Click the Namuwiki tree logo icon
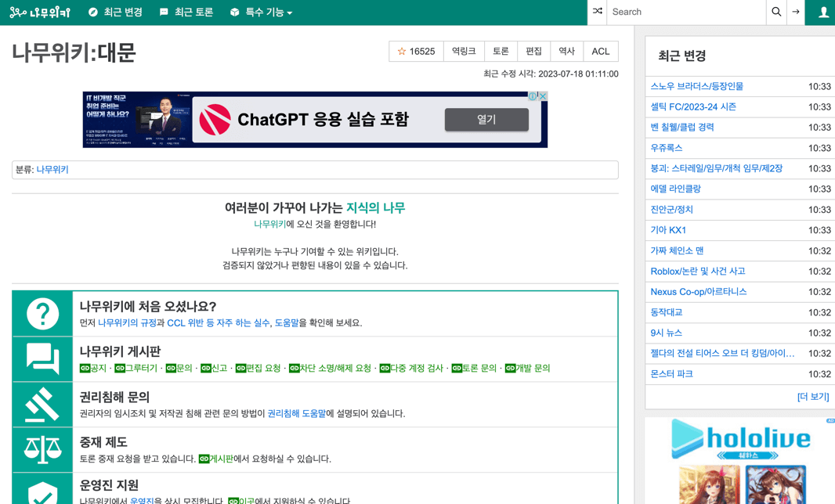This screenshot has width=835, height=504. pyautogui.click(x=20, y=12)
